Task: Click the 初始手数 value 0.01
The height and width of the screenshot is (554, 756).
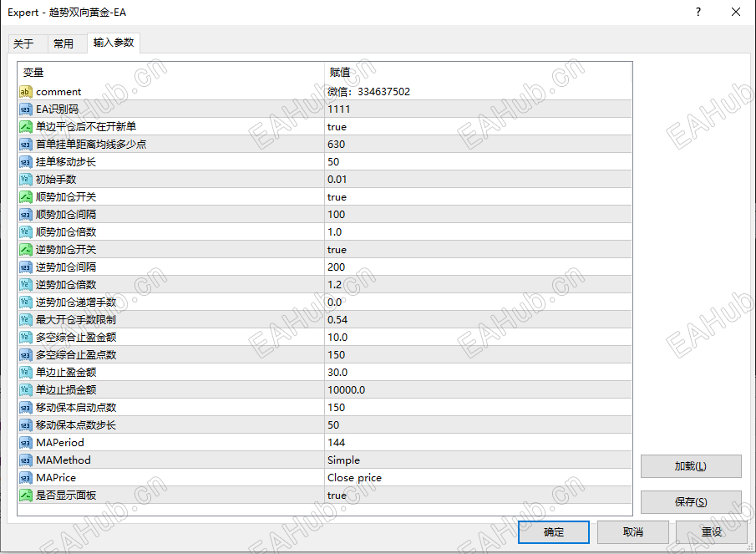Action: [337, 180]
